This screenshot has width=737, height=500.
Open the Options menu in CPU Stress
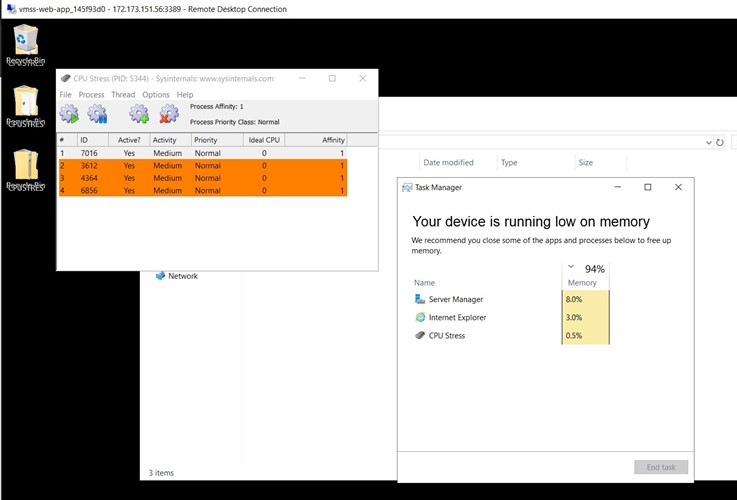(x=156, y=94)
